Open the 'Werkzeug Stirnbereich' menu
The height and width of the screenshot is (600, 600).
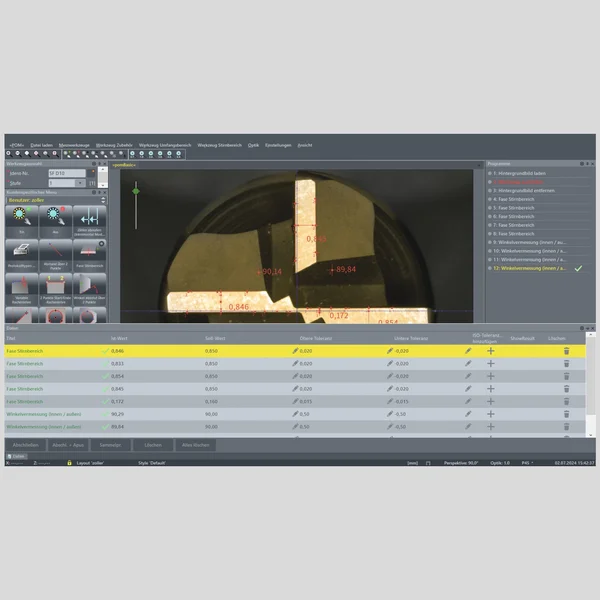tap(220, 145)
